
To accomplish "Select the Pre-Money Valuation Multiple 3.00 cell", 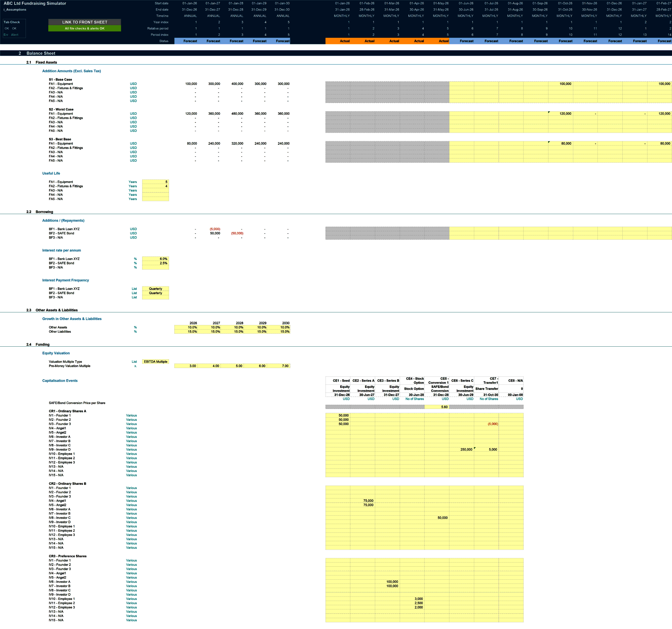I will (186, 366).
